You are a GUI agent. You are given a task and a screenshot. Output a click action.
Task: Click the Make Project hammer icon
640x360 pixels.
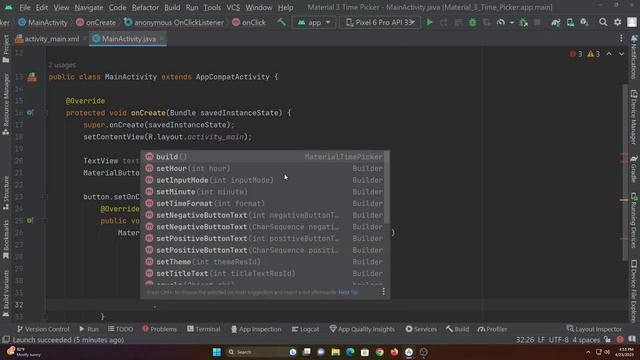click(282, 22)
